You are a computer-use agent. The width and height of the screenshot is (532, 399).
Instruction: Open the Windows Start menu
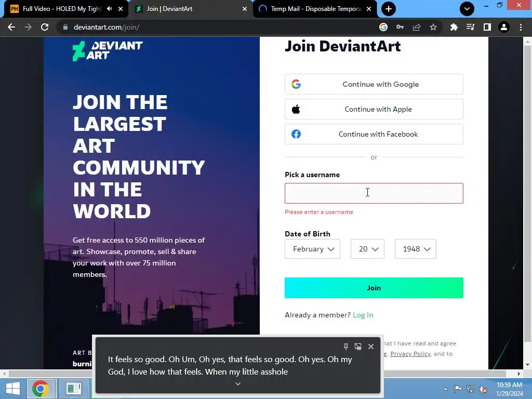click(13, 389)
